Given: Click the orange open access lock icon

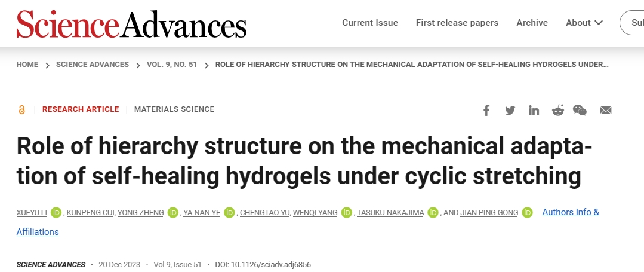Looking at the screenshot, I should 21,109.
